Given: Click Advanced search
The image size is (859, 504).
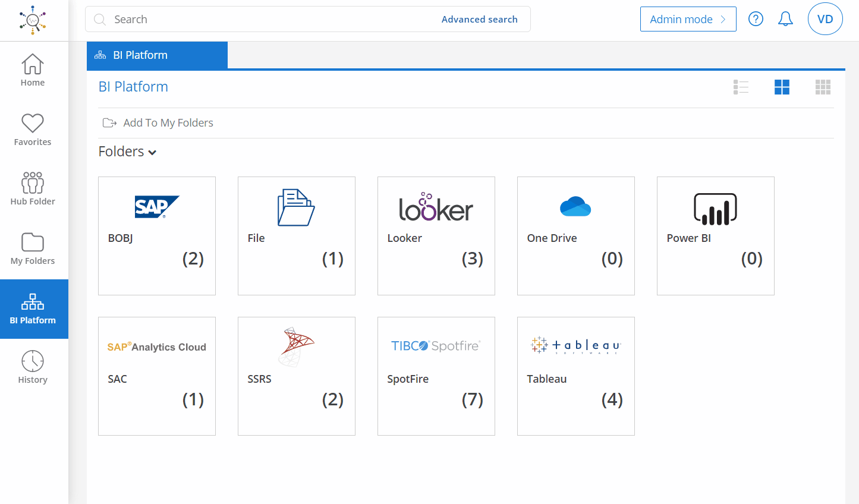Looking at the screenshot, I should coord(480,19).
